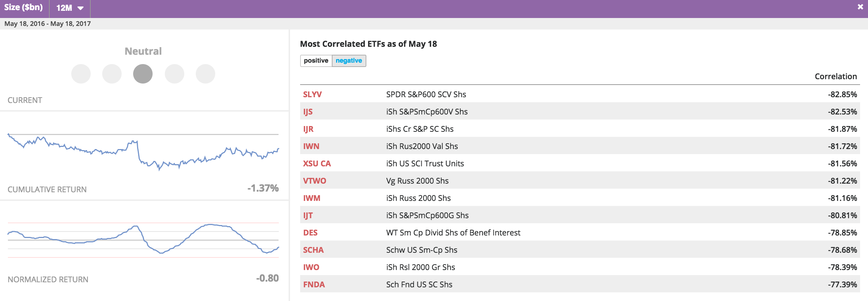The height and width of the screenshot is (301, 868).
Task: Click the cumulative return line chart
Action: pos(143,152)
